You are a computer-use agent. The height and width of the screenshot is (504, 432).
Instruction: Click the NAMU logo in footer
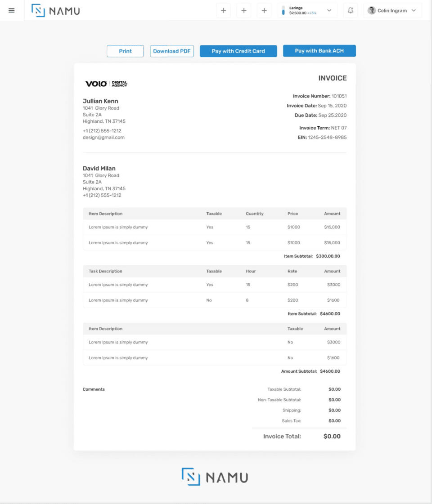tap(215, 477)
